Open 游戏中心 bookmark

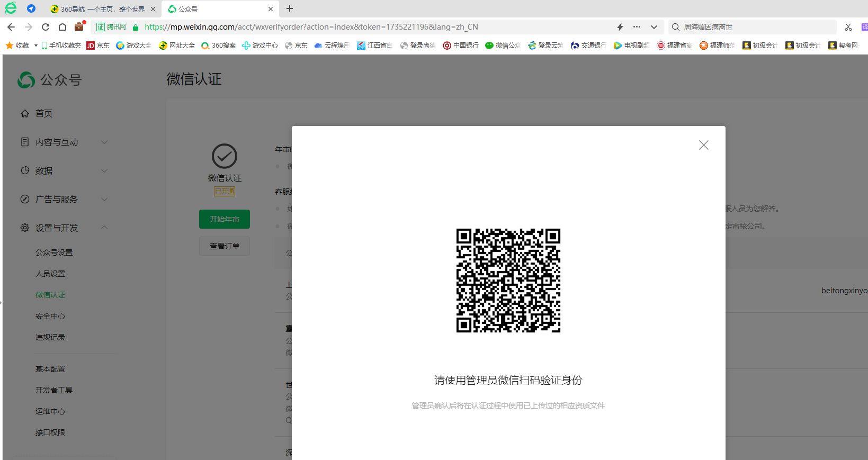point(260,46)
